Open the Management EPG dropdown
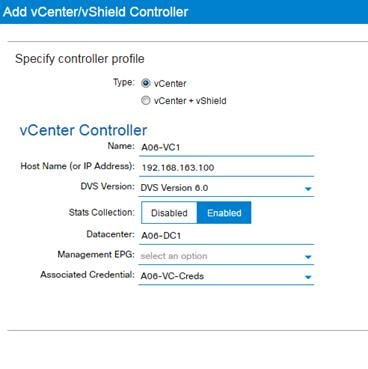 (226, 256)
